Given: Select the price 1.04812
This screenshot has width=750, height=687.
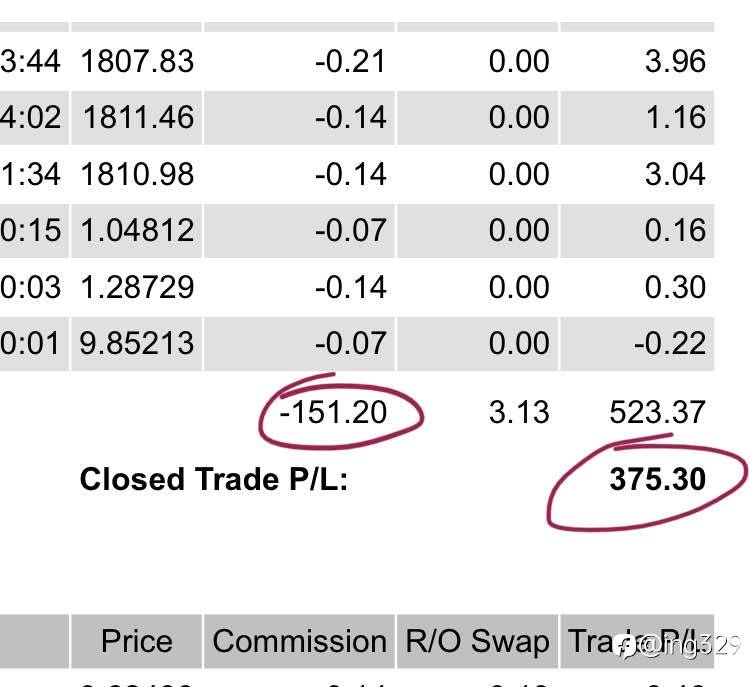Looking at the screenshot, I should pyautogui.click(x=137, y=231).
